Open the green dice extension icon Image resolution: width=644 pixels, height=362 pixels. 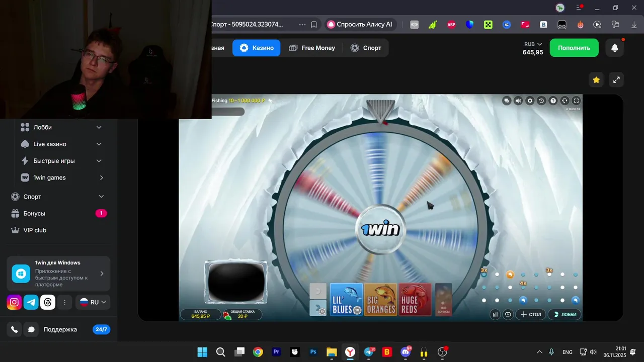[x=488, y=24]
